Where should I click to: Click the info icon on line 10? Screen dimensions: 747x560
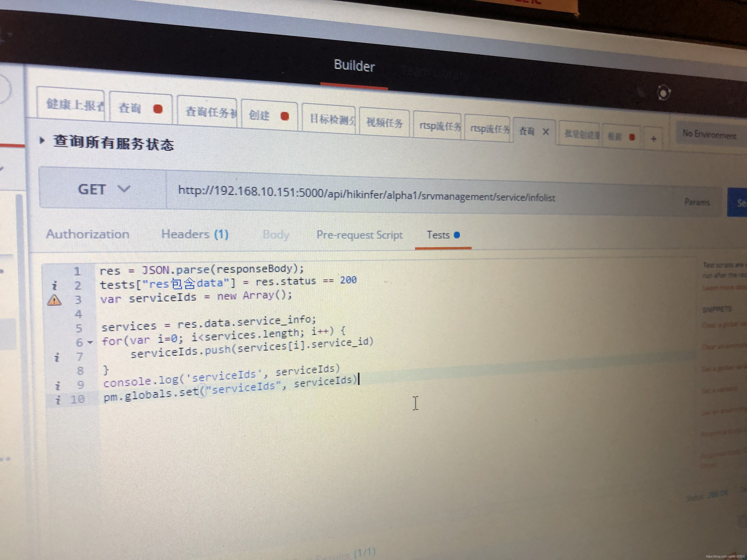click(58, 400)
